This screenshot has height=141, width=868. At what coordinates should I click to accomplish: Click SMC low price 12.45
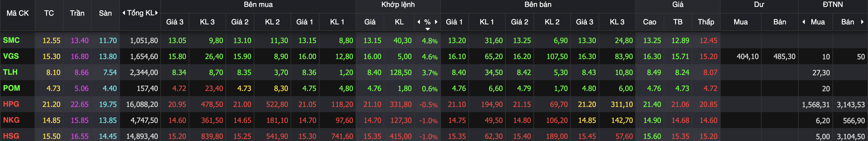pyautogui.click(x=708, y=40)
